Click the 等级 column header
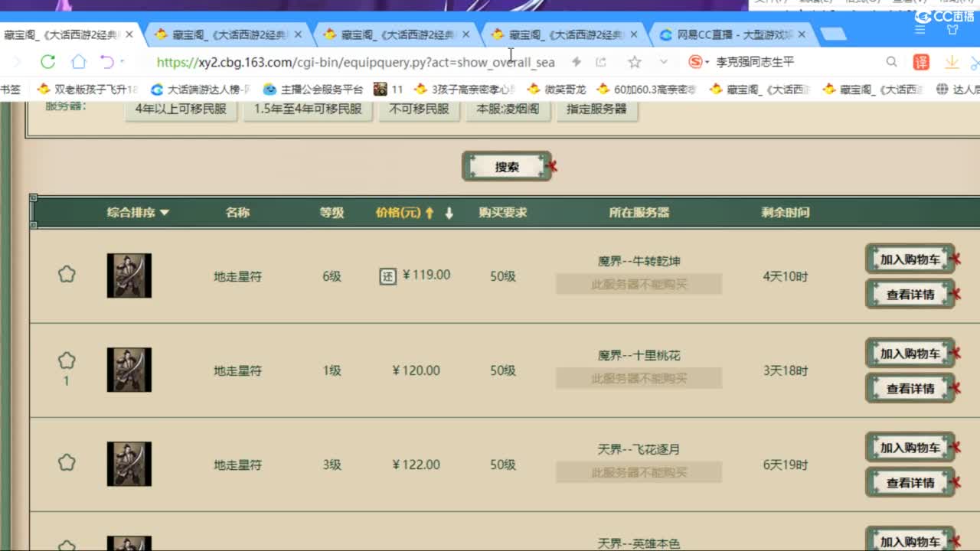Image resolution: width=980 pixels, height=551 pixels. click(332, 213)
